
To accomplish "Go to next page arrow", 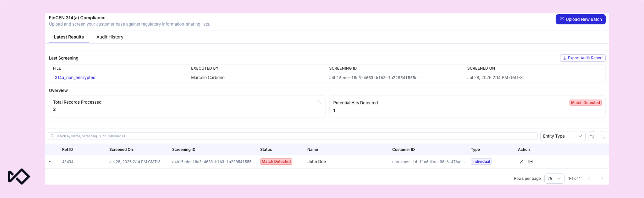I will [x=602, y=179].
